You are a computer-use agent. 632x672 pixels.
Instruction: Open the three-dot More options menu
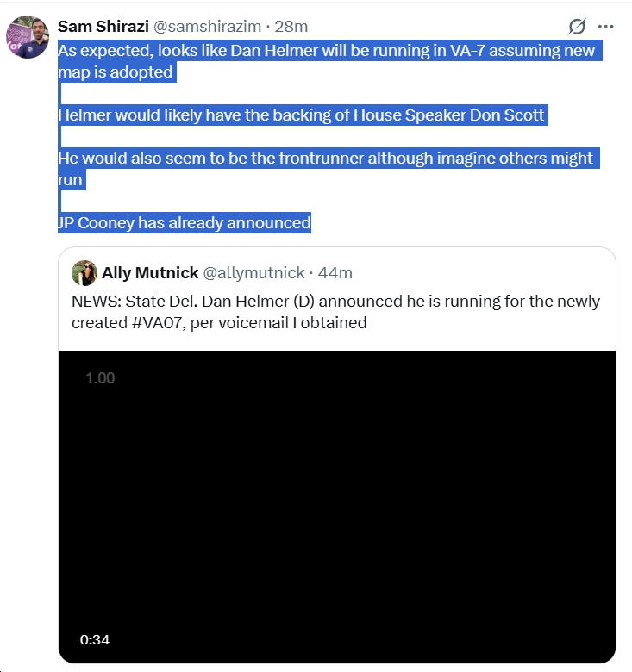(x=606, y=27)
